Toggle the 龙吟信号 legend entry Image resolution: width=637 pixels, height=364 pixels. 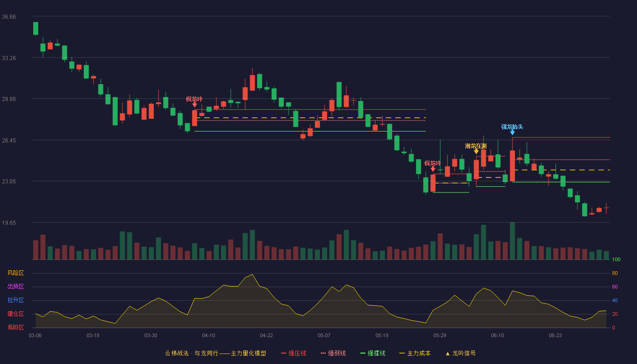(460, 354)
